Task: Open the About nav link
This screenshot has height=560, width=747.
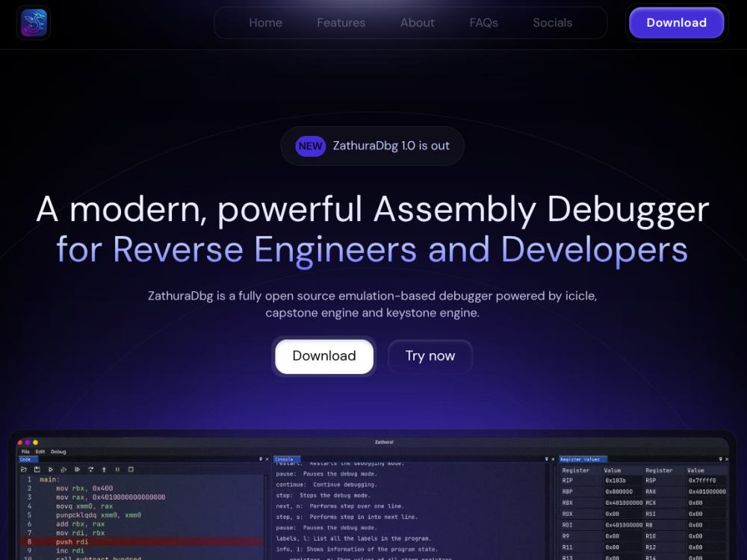Action: [x=418, y=23]
